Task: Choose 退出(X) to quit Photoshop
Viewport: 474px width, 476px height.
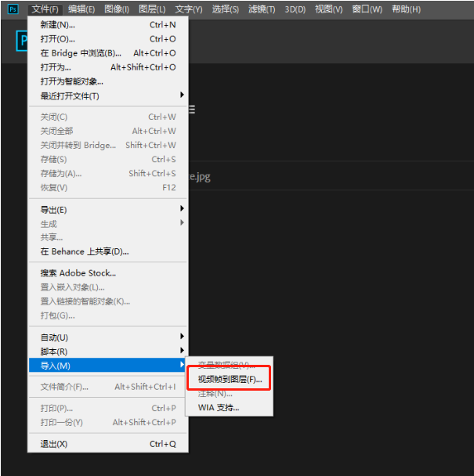Action: pyautogui.click(x=108, y=444)
